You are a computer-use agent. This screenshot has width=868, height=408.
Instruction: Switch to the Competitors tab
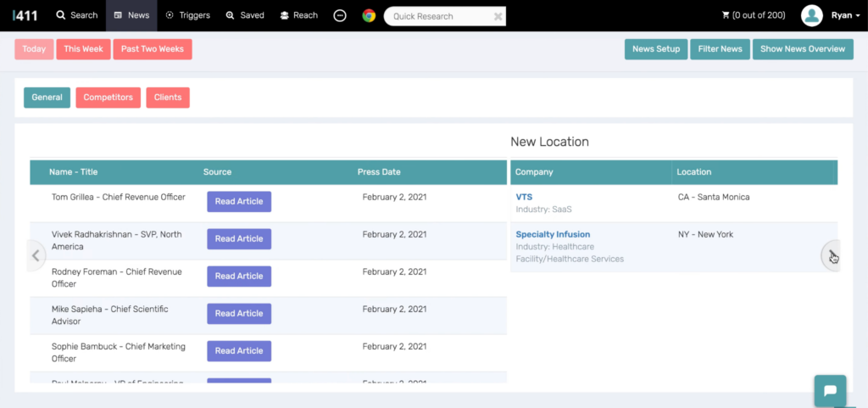108,98
